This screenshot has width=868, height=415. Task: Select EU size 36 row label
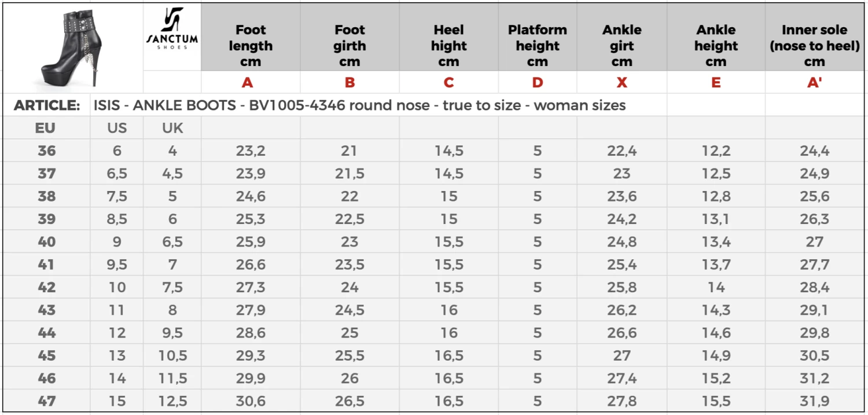pos(47,151)
